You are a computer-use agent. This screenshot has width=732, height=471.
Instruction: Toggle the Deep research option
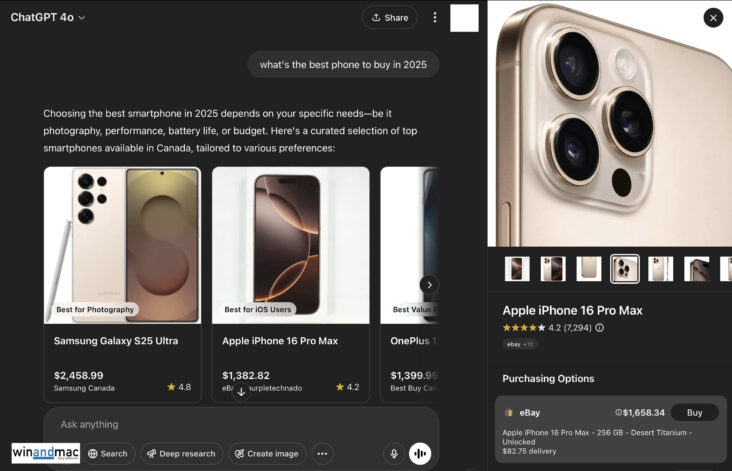pos(181,453)
